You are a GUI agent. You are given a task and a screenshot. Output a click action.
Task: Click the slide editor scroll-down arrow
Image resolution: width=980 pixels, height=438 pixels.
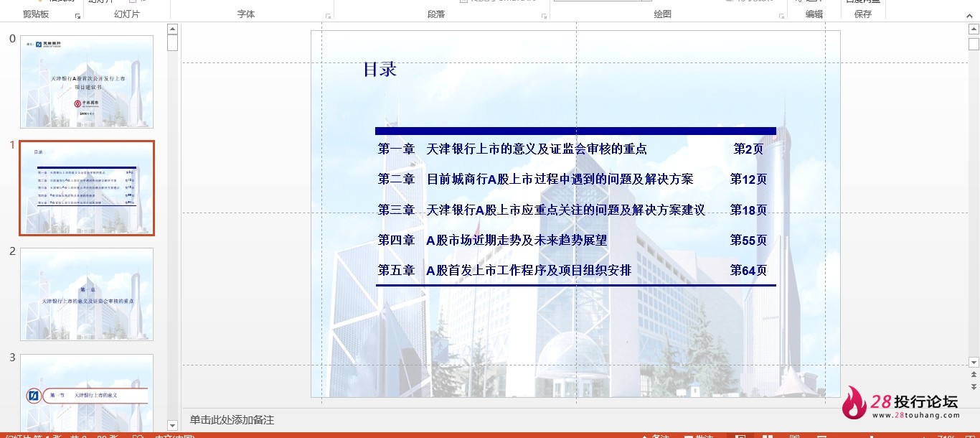(974, 363)
